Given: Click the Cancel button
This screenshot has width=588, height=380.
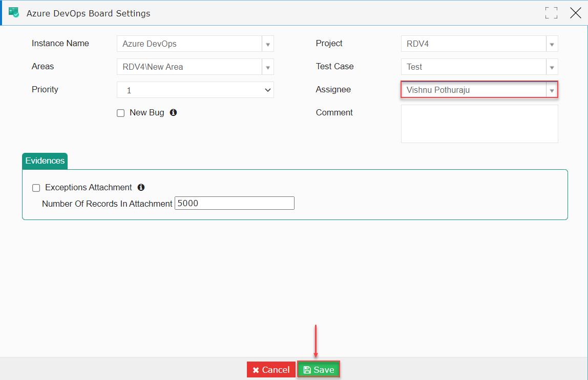Looking at the screenshot, I should [x=271, y=369].
